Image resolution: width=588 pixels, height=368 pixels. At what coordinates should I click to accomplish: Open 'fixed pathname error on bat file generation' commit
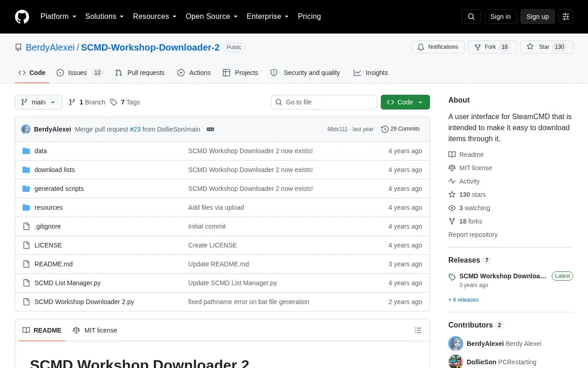point(249,302)
